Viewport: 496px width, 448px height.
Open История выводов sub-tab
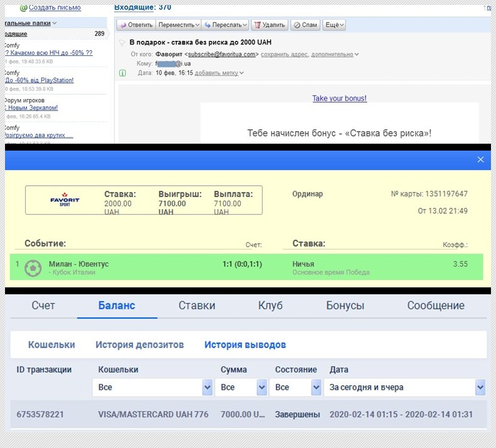tap(245, 344)
